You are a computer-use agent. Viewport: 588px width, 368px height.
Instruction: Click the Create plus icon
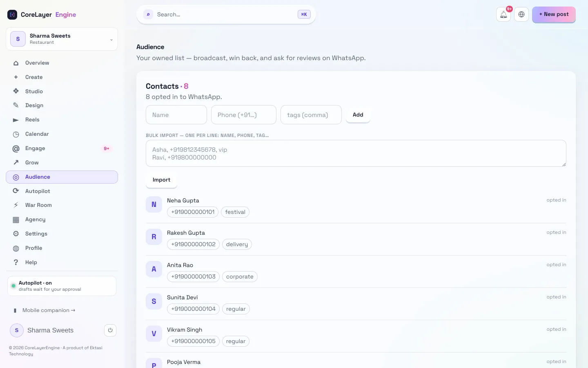tap(16, 77)
